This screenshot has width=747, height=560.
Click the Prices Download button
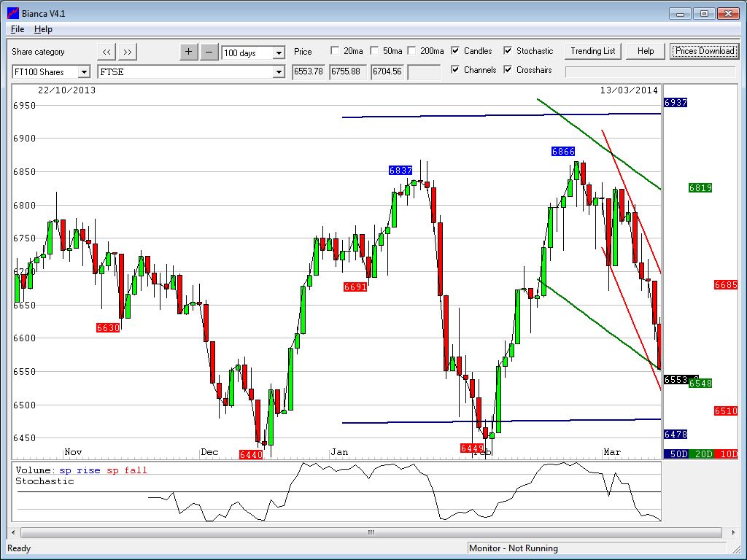704,51
